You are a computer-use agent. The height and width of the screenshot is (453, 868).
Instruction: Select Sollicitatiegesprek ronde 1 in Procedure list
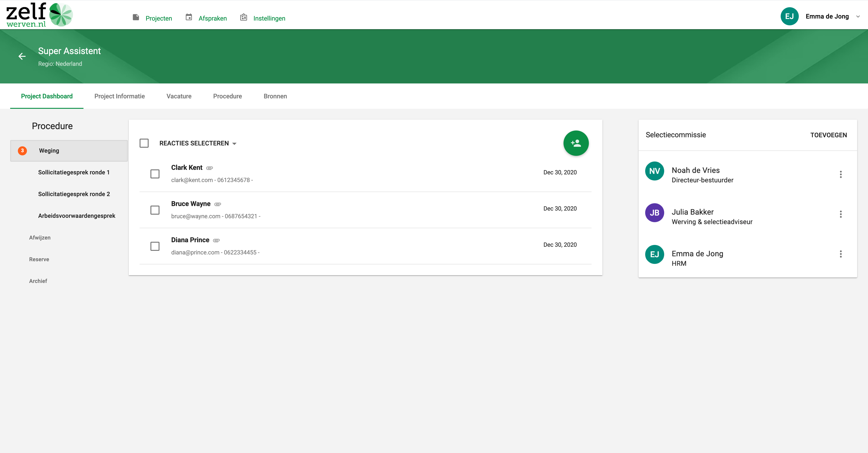tap(74, 172)
